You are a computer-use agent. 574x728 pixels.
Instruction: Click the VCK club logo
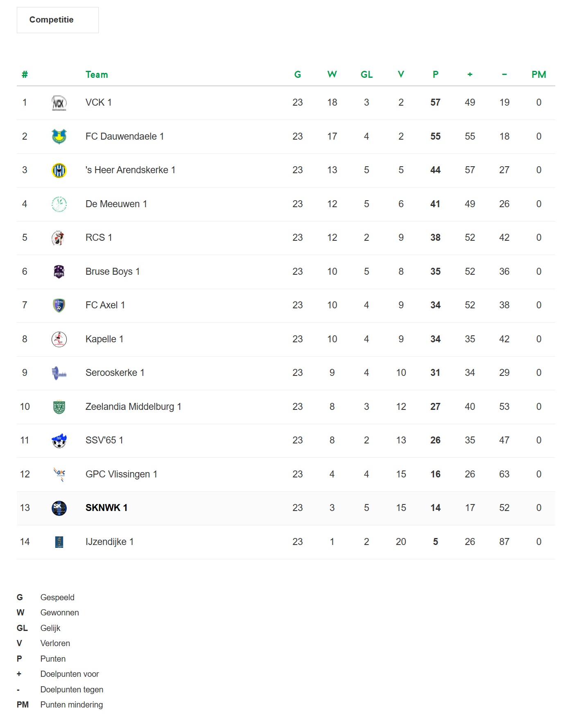pos(59,103)
